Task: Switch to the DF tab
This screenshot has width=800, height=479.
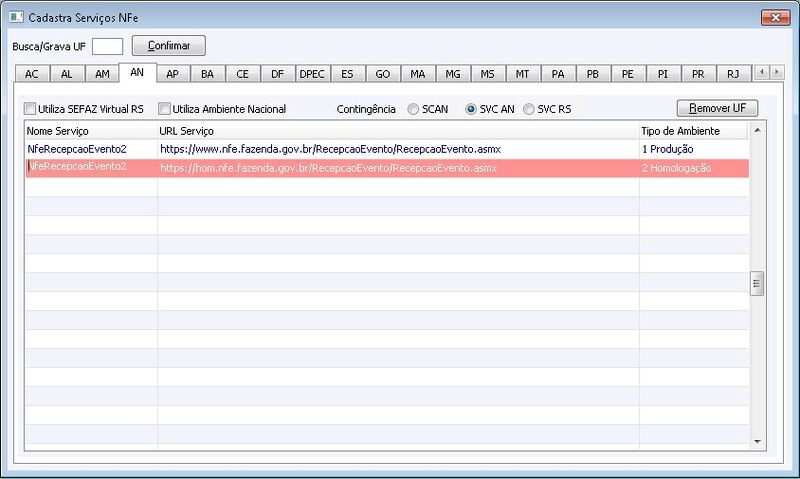Action: 278,74
